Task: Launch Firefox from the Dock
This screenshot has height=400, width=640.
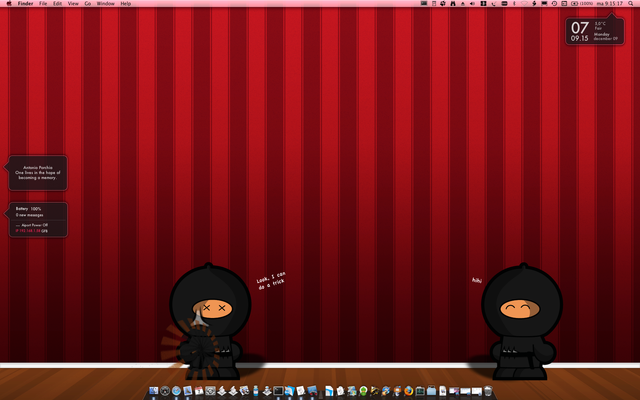Action: (408, 390)
